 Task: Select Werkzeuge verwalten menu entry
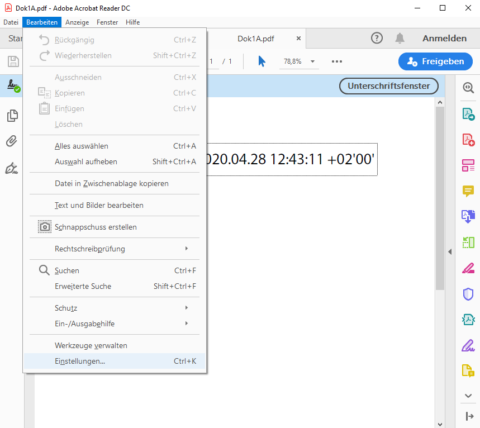(114, 345)
